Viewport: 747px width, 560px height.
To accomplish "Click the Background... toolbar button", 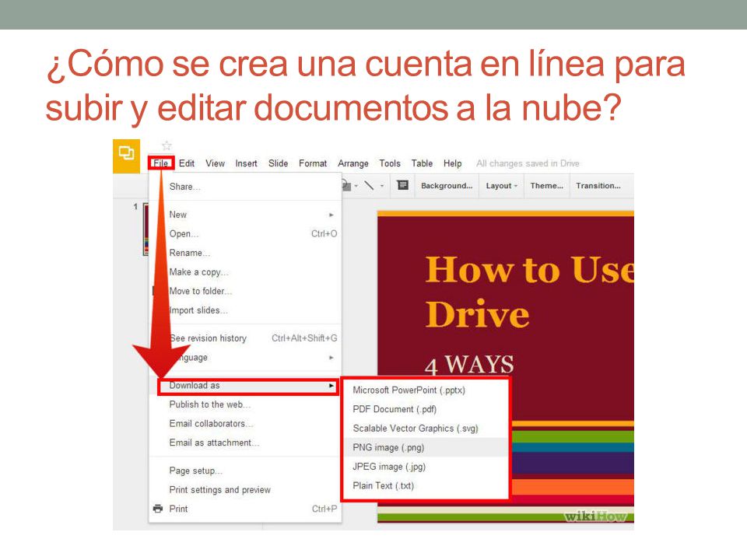I will (x=447, y=186).
